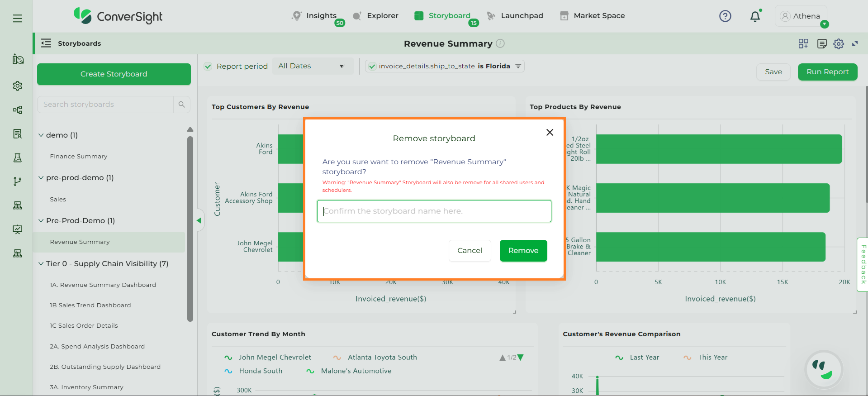Click the help question mark icon
Screen dimensions: 868x396
(725, 16)
